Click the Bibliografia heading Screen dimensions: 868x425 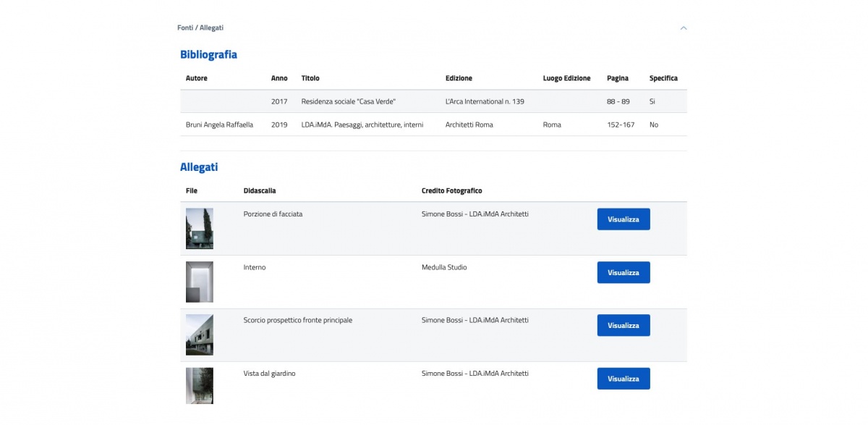[x=208, y=54]
